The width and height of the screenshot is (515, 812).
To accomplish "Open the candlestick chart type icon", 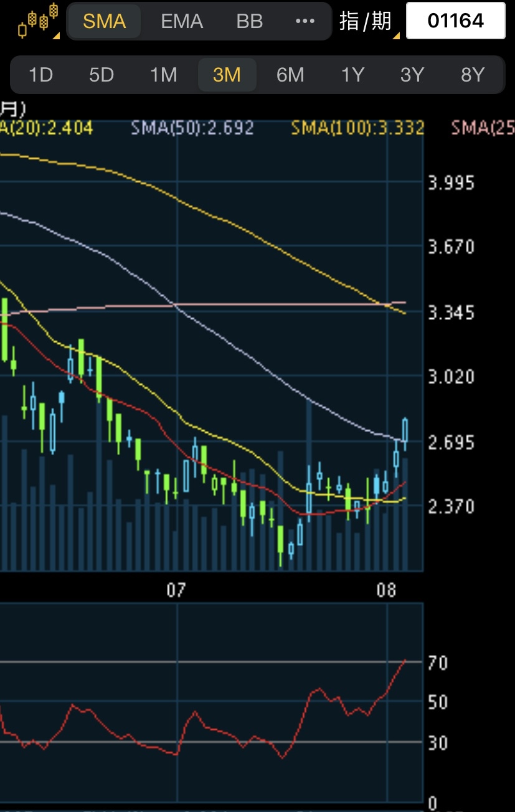I will coord(39,21).
